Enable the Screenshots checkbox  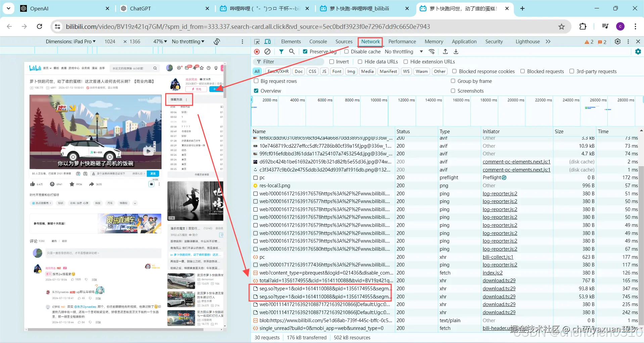point(453,91)
